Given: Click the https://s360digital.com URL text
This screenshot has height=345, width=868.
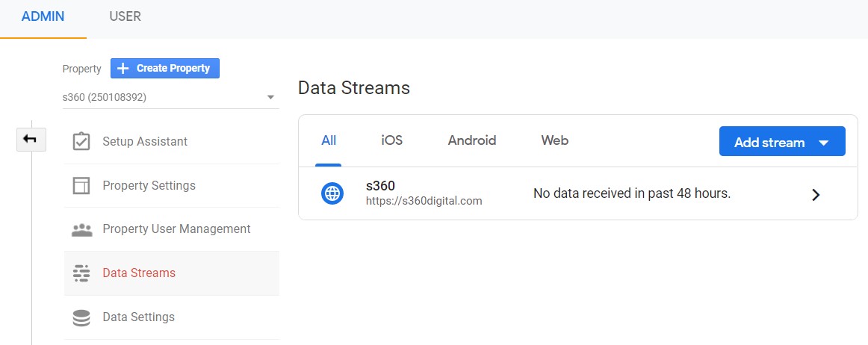Looking at the screenshot, I should [424, 201].
